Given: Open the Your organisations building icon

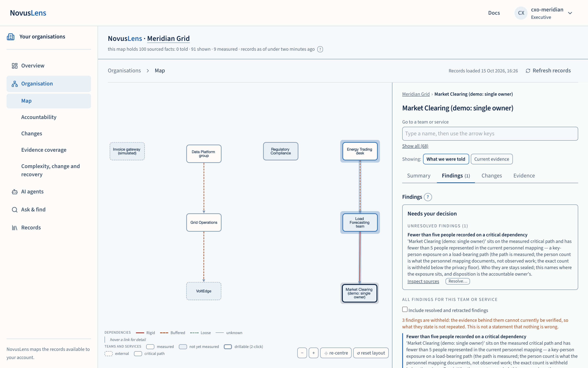Looking at the screenshot, I should click(11, 37).
